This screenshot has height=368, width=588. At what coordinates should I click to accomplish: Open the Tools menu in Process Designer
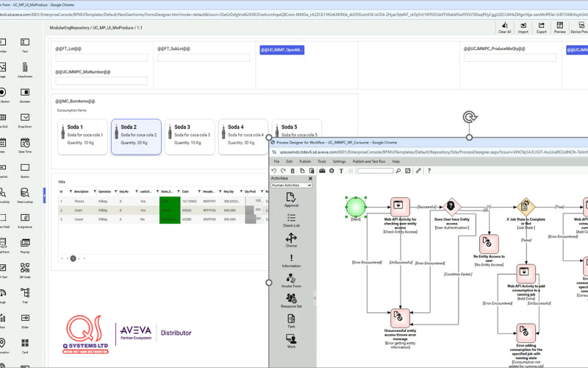tap(322, 161)
